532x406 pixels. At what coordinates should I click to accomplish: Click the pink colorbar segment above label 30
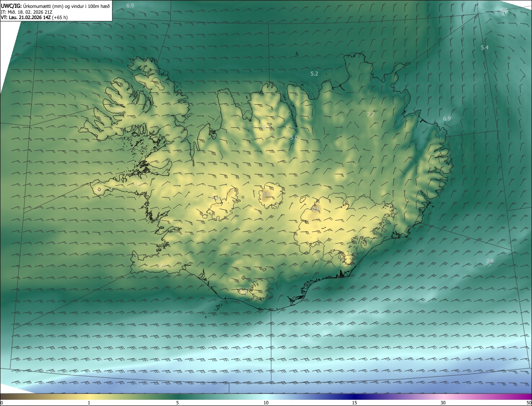443,396
